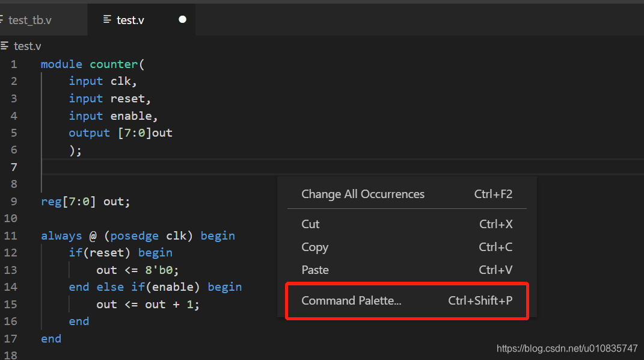Screen dimensions: 644x360
Task: Click line number 11 to select that line
Action: (10, 235)
